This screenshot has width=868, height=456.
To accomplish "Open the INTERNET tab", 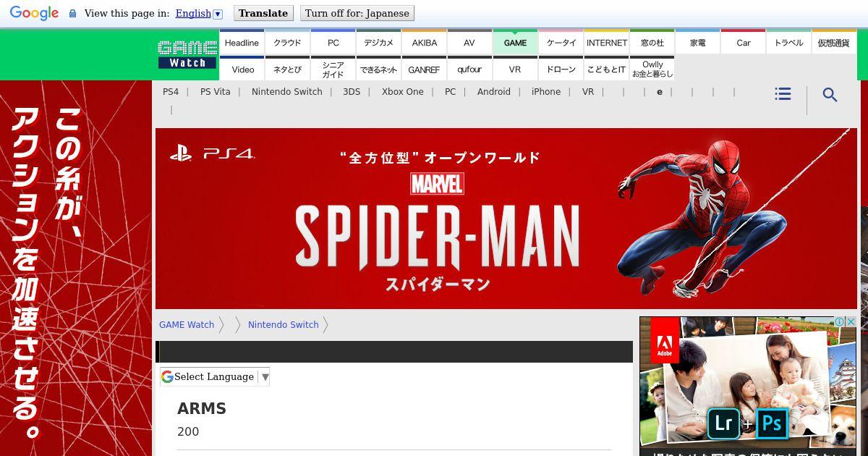I will pos(607,43).
